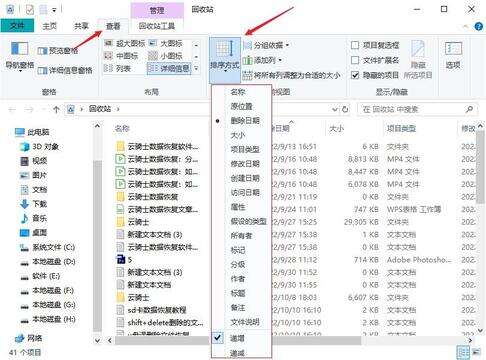
Task: Click 将所有列调整为合适的大小 size columns icon
Action: click(247, 75)
